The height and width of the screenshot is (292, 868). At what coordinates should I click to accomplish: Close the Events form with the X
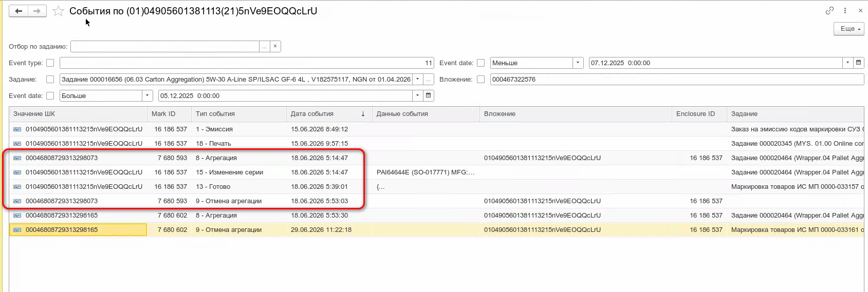[860, 10]
